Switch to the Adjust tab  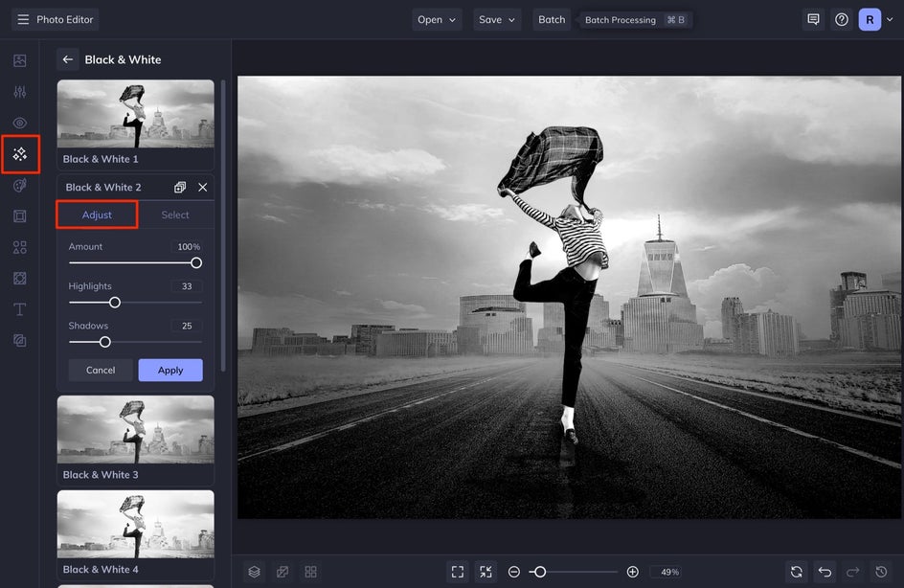pos(97,215)
